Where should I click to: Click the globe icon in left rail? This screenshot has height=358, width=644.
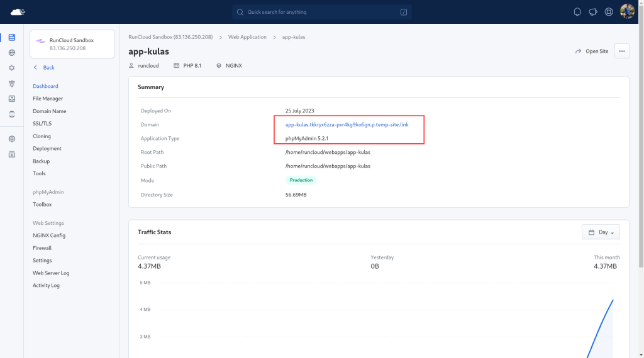[12, 53]
